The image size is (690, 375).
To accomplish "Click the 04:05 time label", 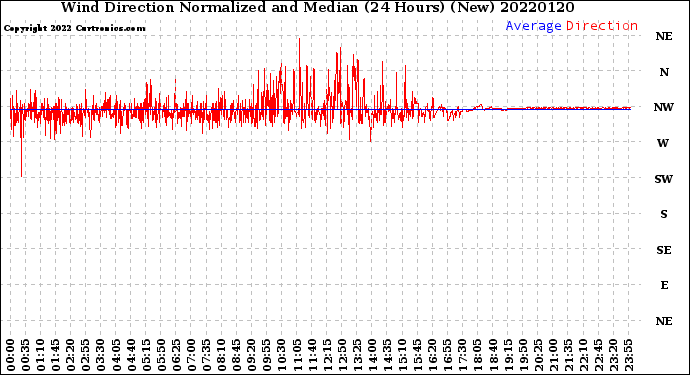I will (116, 355).
